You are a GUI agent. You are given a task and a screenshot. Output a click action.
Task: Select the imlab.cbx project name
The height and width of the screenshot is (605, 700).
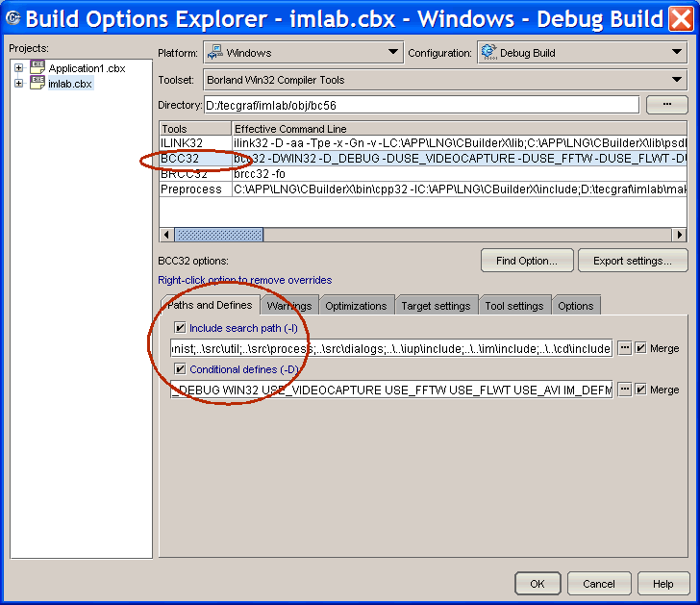point(70,84)
